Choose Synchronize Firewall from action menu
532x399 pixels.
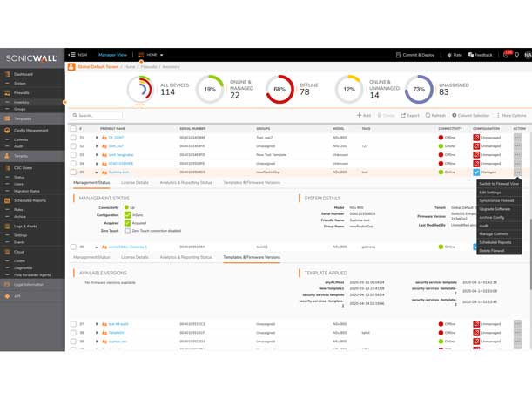click(x=496, y=200)
